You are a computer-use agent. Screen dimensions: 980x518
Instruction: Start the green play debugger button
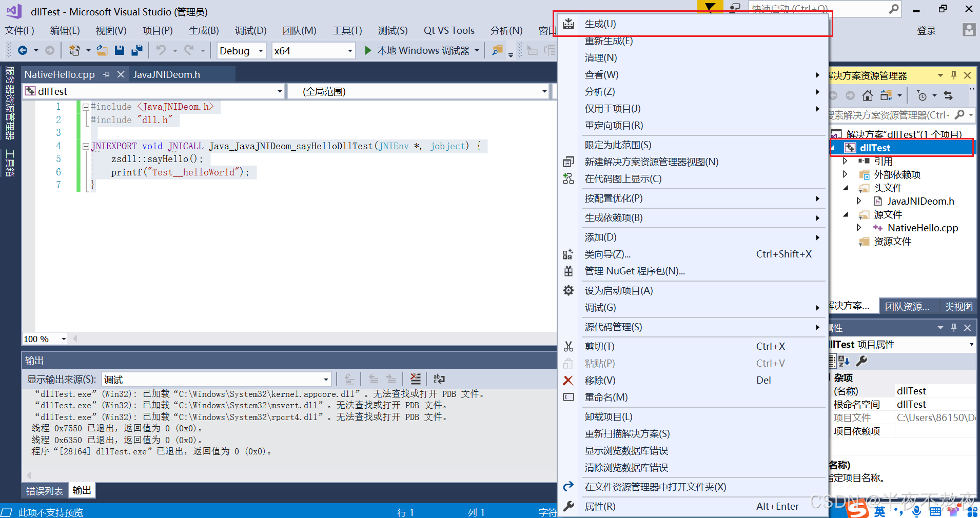(x=368, y=50)
